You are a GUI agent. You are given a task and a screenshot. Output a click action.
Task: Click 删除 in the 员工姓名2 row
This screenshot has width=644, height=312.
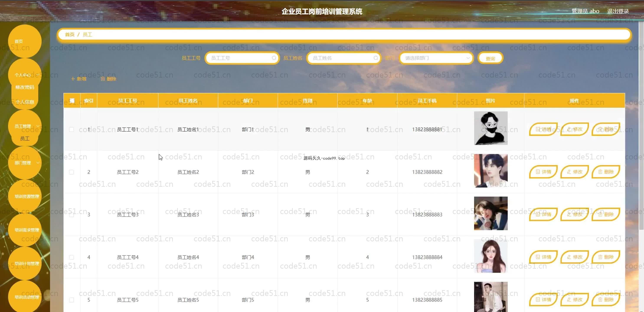pos(606,172)
